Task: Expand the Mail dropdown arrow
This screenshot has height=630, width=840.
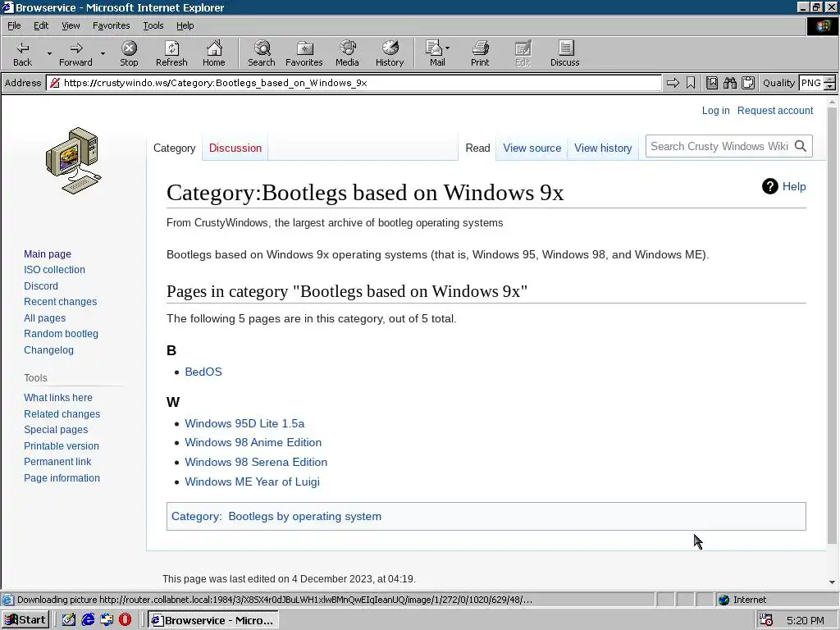Action: pyautogui.click(x=447, y=48)
